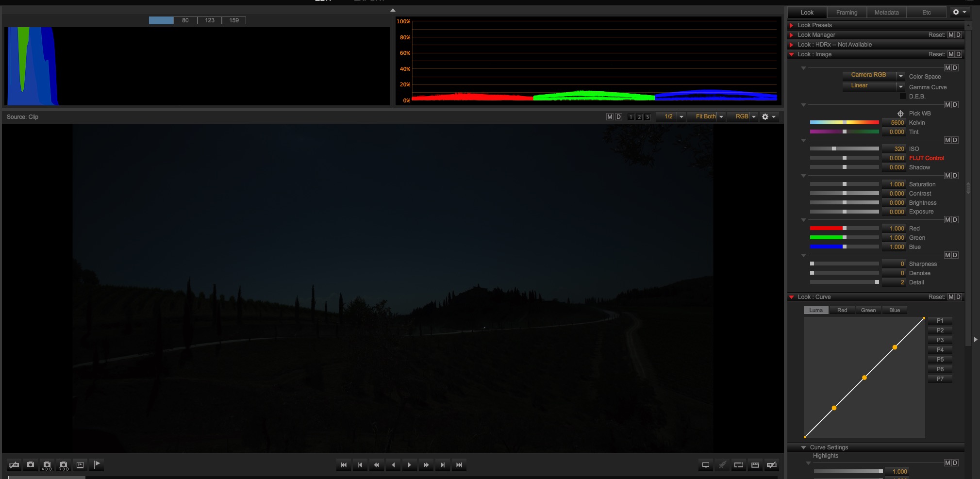This screenshot has width=980, height=479.
Task: Fast forward the clip
Action: pos(426,465)
